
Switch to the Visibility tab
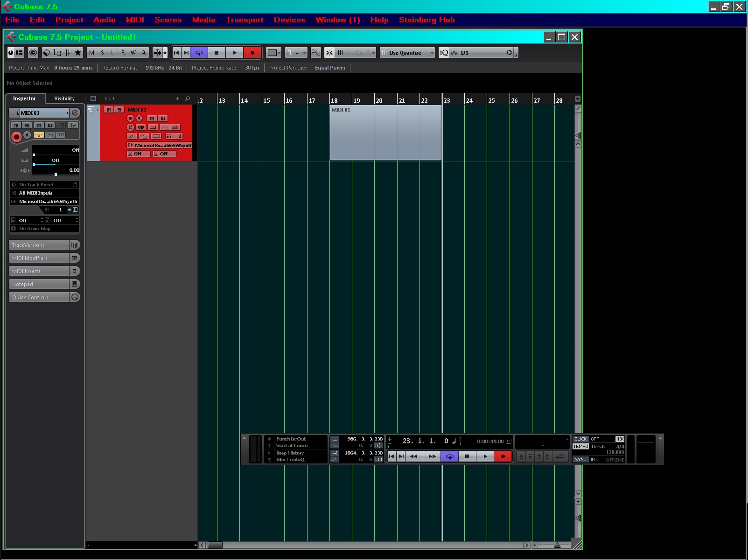[64, 98]
